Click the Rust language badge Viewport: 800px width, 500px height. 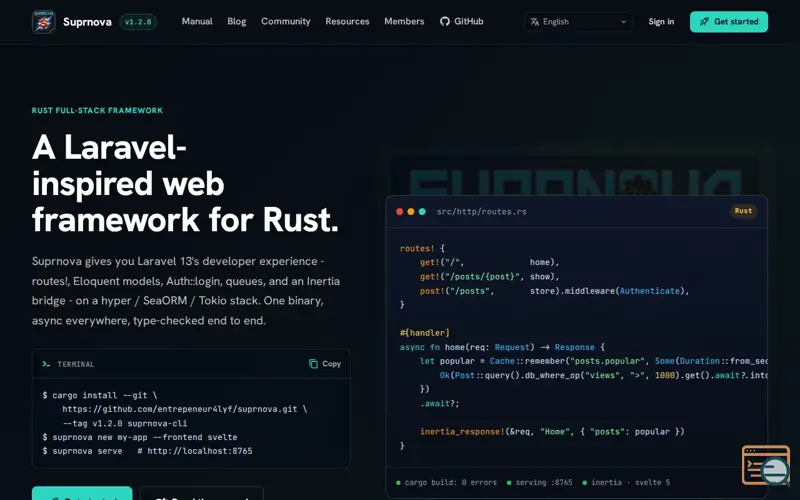click(743, 211)
